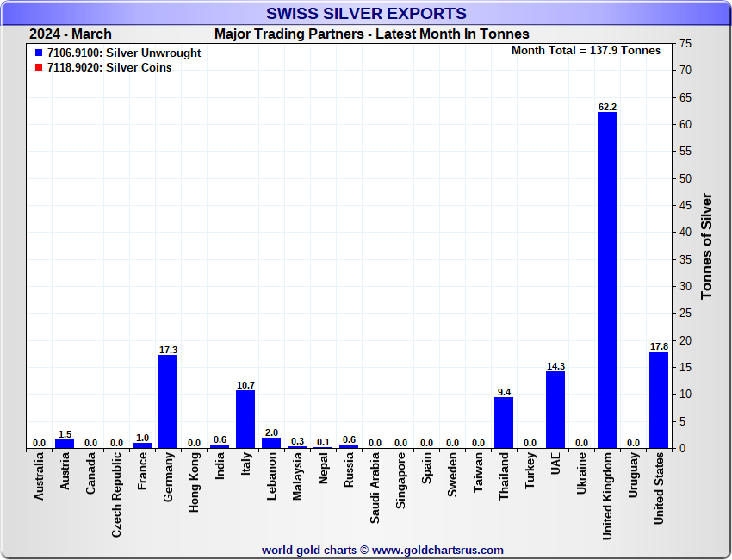Click the 7118.9020: Silver Coins legend text
Screen dimensions: 732x560
[x=109, y=68]
